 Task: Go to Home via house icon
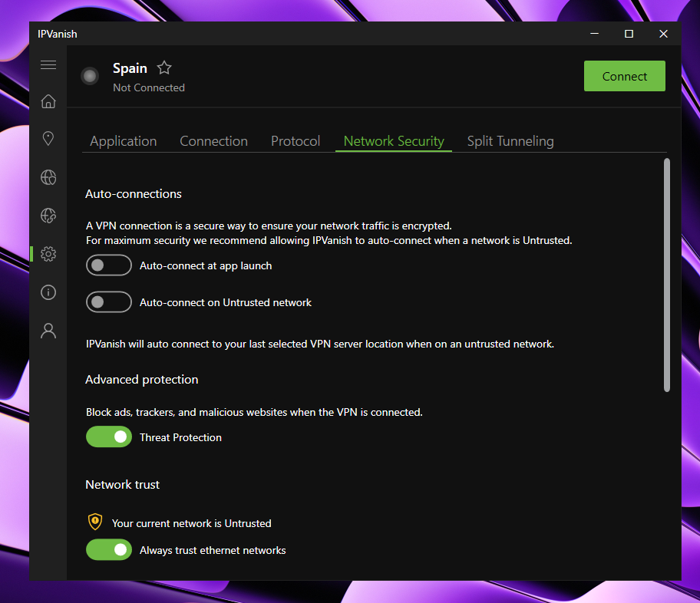[48, 101]
